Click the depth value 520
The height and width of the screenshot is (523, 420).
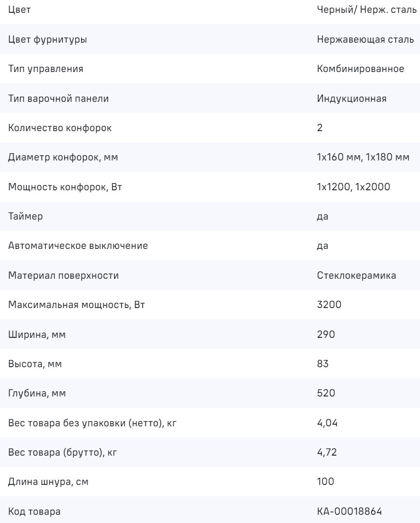point(326,393)
